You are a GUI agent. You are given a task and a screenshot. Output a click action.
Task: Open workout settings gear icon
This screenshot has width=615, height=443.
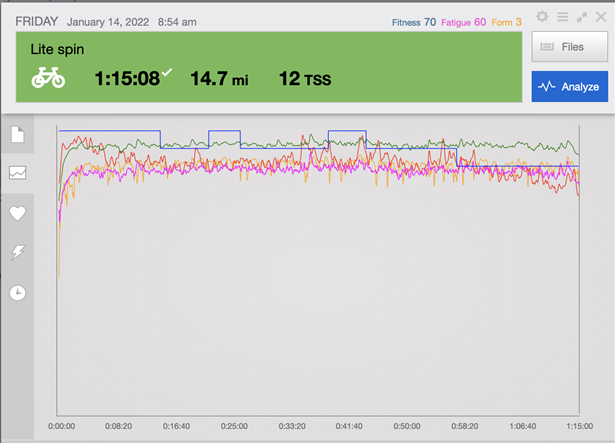[x=542, y=17]
